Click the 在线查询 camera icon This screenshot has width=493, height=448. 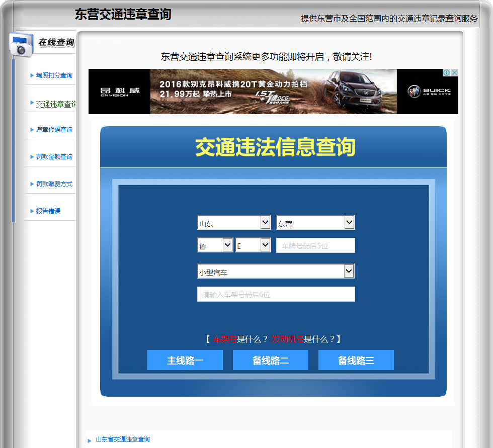click(x=21, y=45)
